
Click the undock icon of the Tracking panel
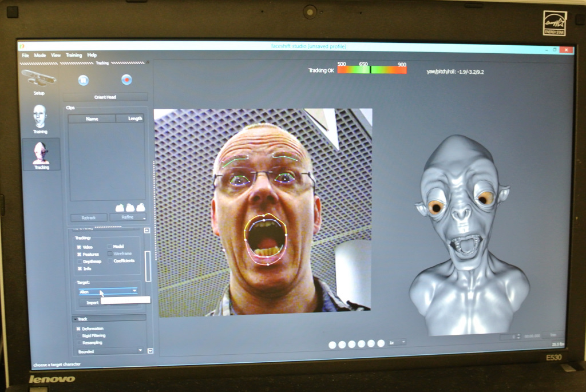coord(148,62)
